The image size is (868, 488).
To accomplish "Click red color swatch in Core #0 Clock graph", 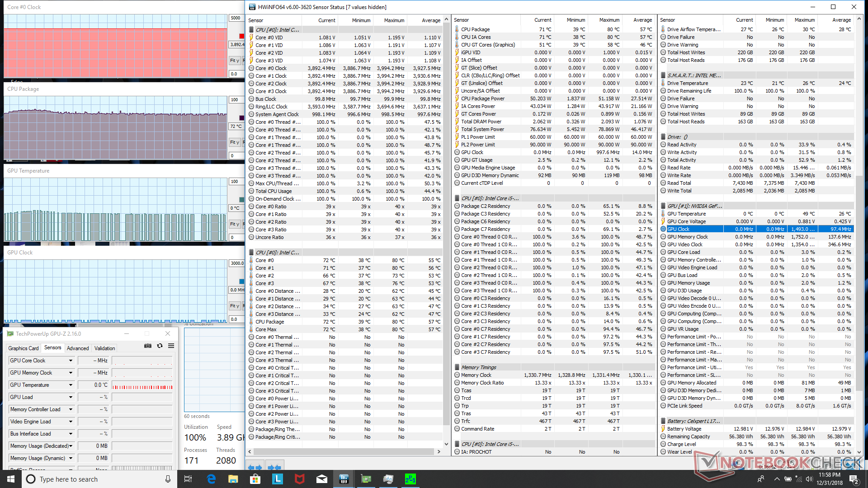I will 242,36.
